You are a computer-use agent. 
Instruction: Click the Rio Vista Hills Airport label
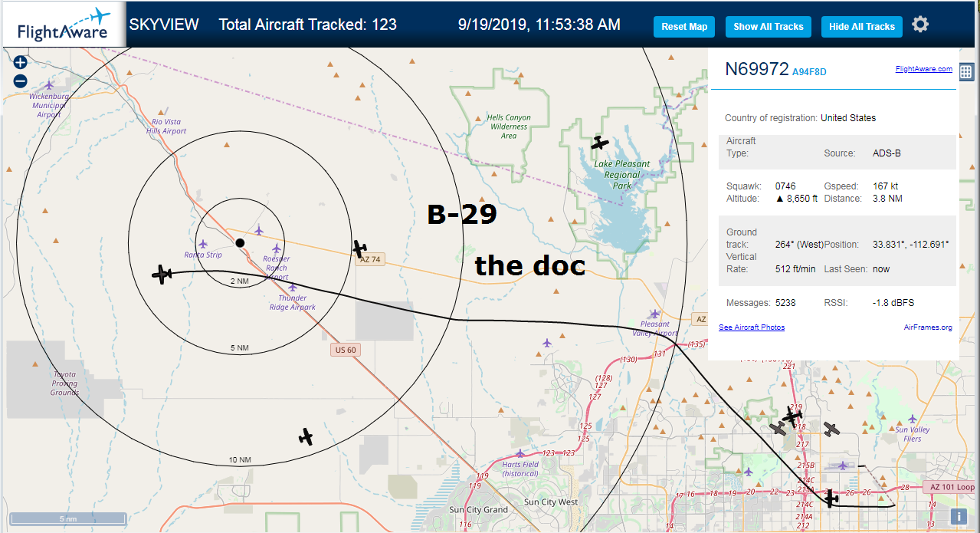click(x=167, y=127)
